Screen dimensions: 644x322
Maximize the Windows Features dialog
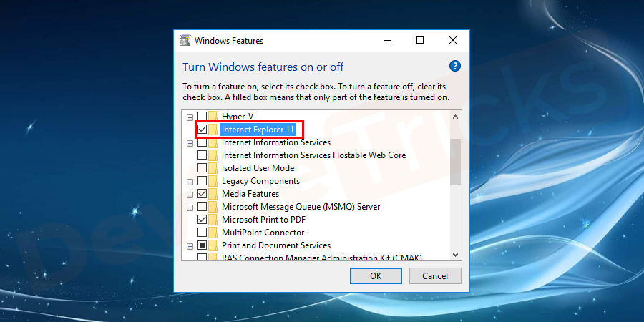(x=420, y=40)
